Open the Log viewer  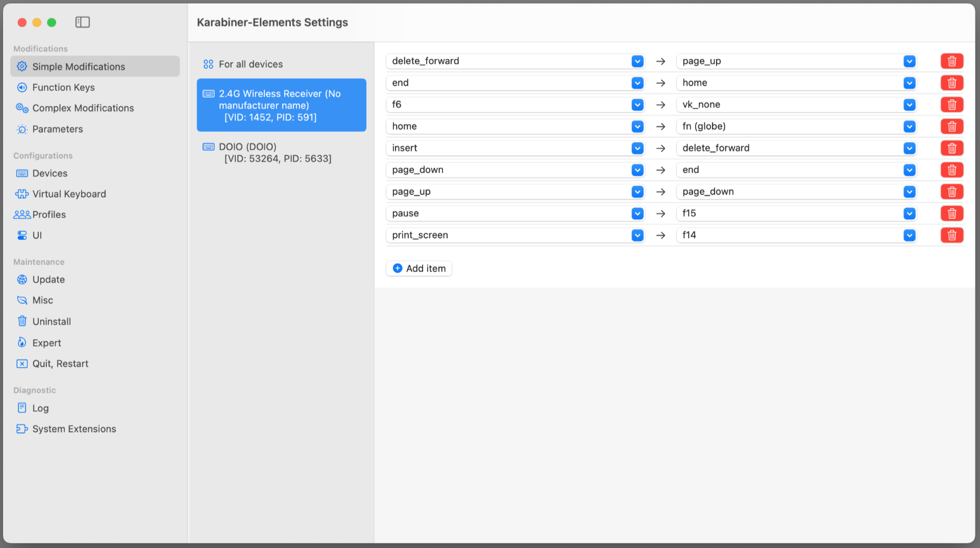[41, 408]
